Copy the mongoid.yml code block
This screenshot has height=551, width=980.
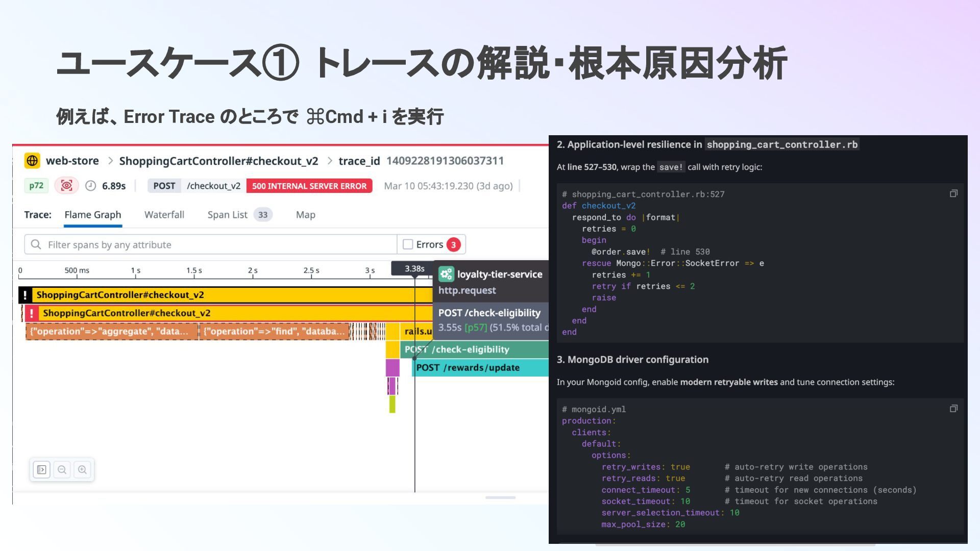tap(953, 409)
